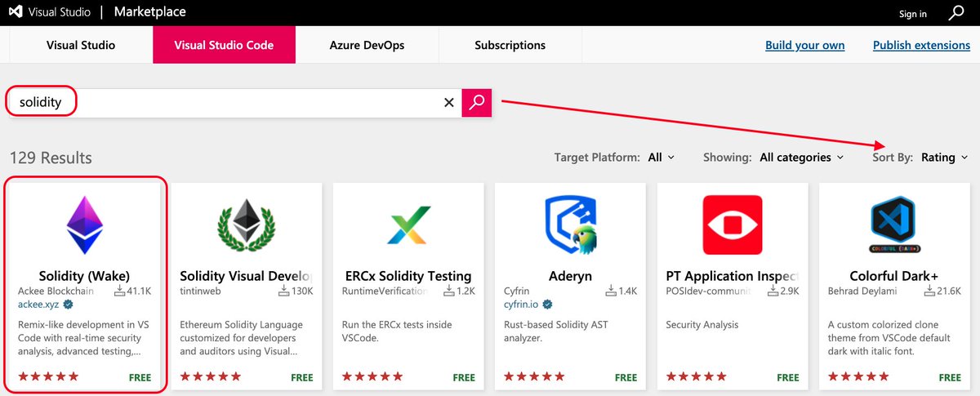
Task: Click the tintinweb publisher name
Action: [201, 291]
